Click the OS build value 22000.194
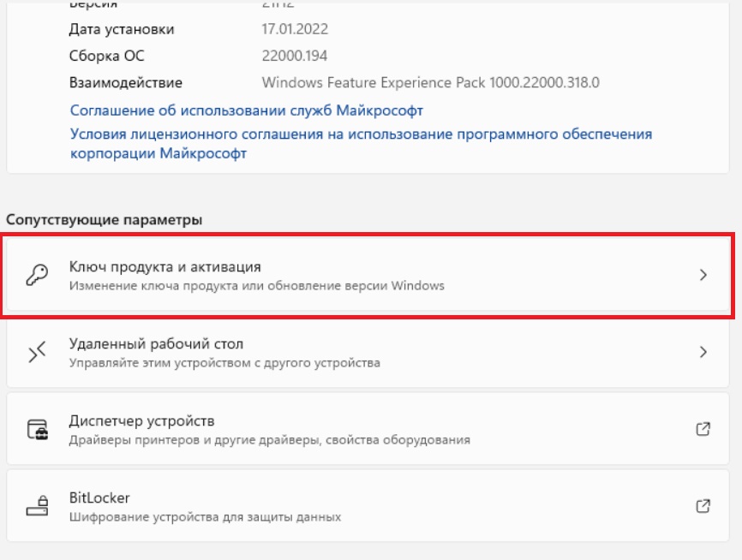The height and width of the screenshot is (560, 742). 295,56
